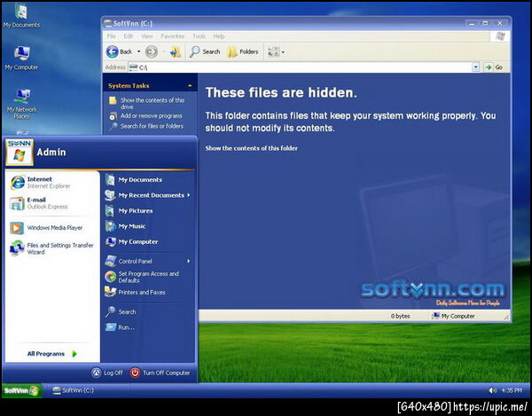
Task: Click the Log Off button
Action: coord(107,373)
